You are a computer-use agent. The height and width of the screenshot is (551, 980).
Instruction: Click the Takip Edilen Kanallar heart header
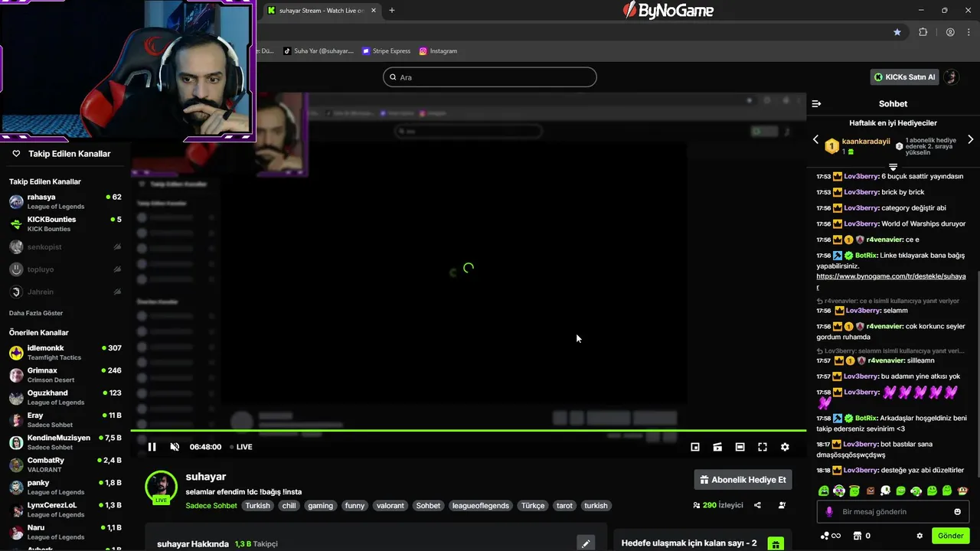(61, 154)
